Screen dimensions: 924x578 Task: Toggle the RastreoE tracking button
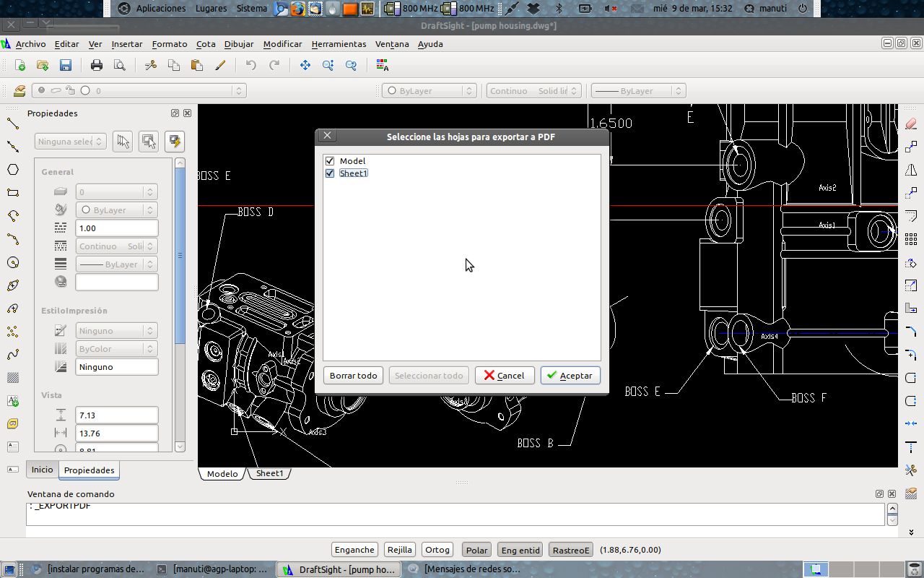point(571,550)
